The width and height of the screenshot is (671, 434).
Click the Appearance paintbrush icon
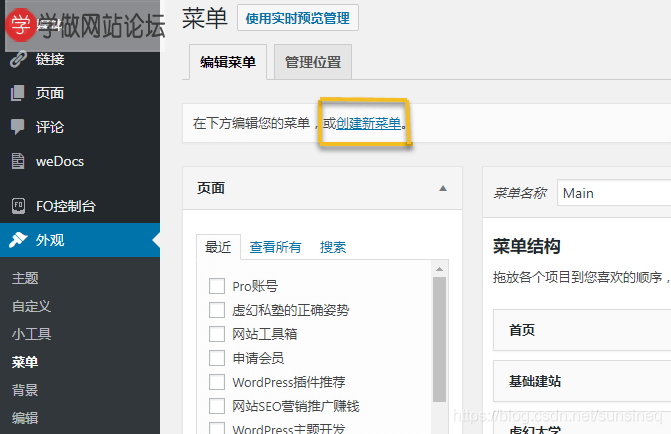17,240
